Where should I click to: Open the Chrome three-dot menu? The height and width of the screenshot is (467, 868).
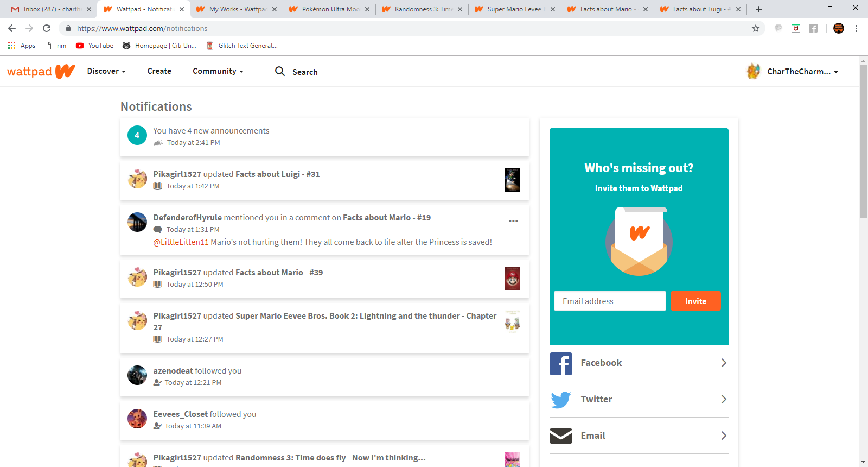coord(856,28)
